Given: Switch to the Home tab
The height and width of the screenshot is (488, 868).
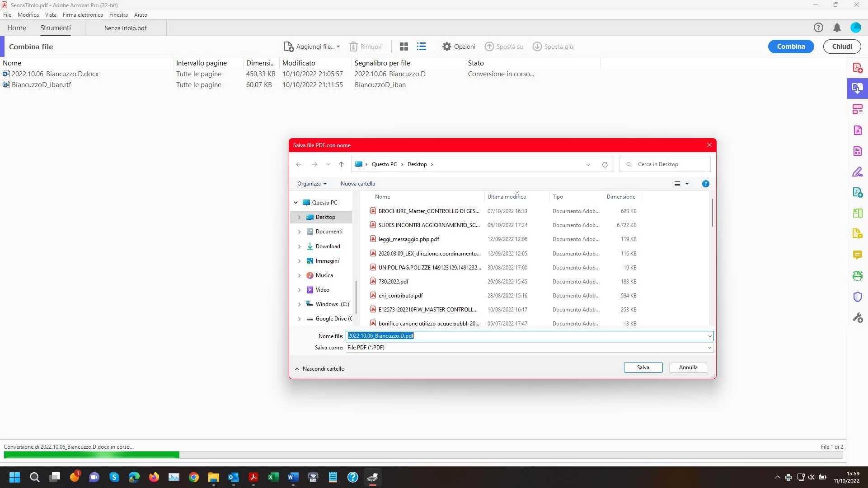Looking at the screenshot, I should point(17,28).
